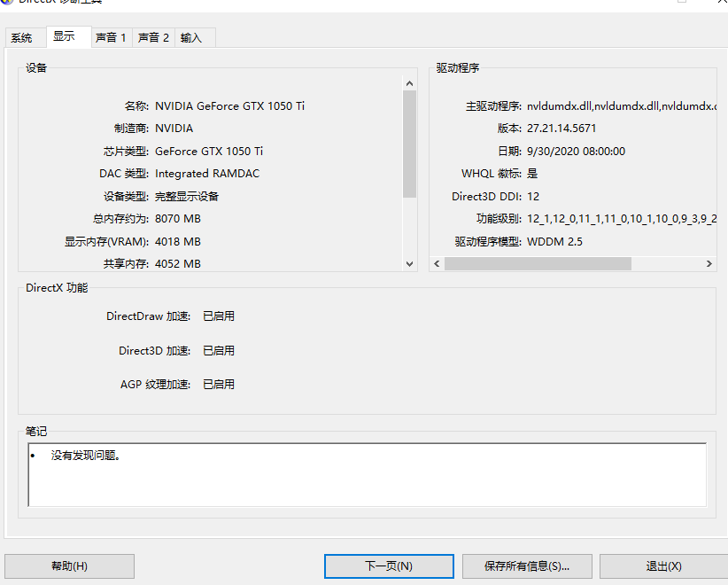Click the right arrow of driver scrollbar
The height and width of the screenshot is (585, 728).
[x=709, y=263]
